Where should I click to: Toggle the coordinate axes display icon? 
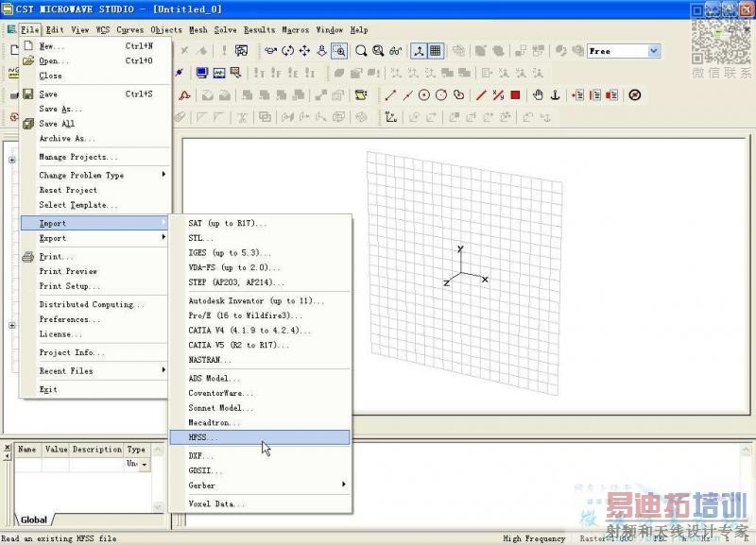(419, 51)
